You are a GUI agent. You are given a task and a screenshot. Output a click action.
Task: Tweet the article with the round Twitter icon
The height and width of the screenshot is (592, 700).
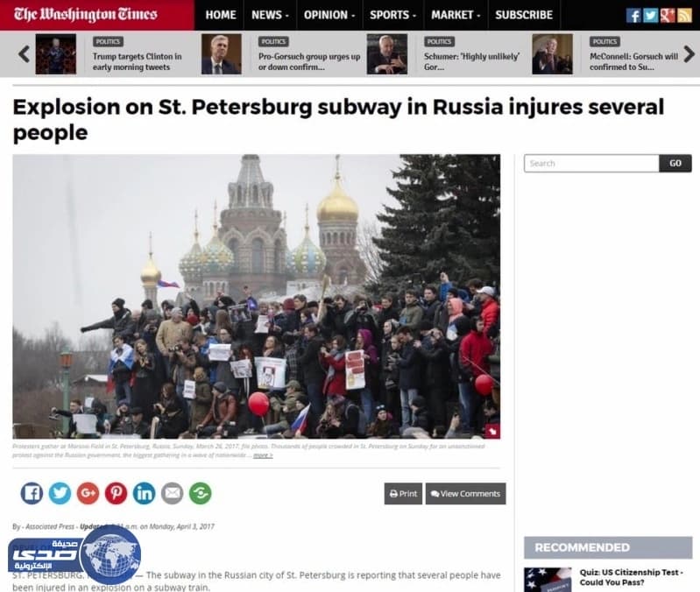pyautogui.click(x=60, y=493)
